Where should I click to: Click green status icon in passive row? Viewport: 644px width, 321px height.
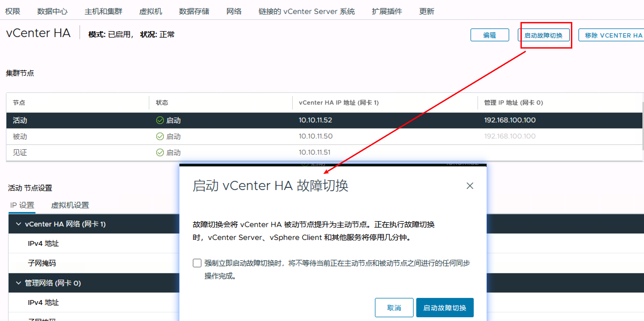tap(160, 136)
